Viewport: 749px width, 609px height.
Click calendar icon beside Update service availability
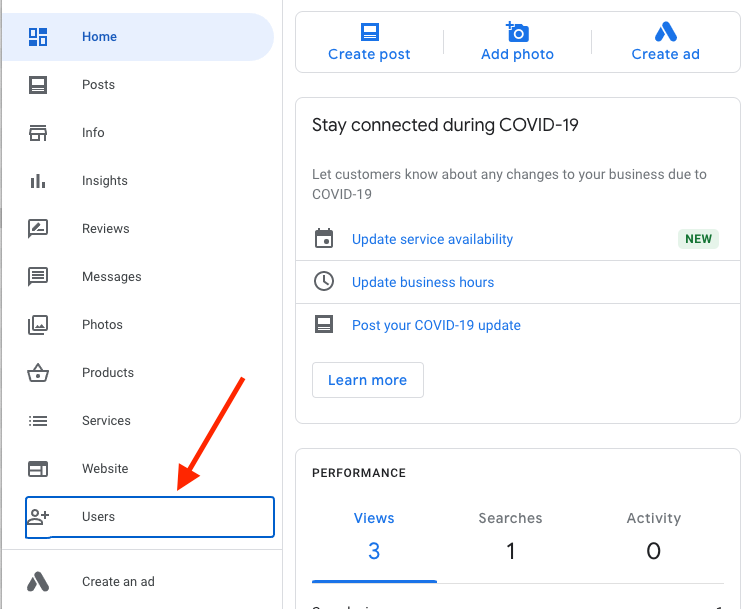coord(324,238)
